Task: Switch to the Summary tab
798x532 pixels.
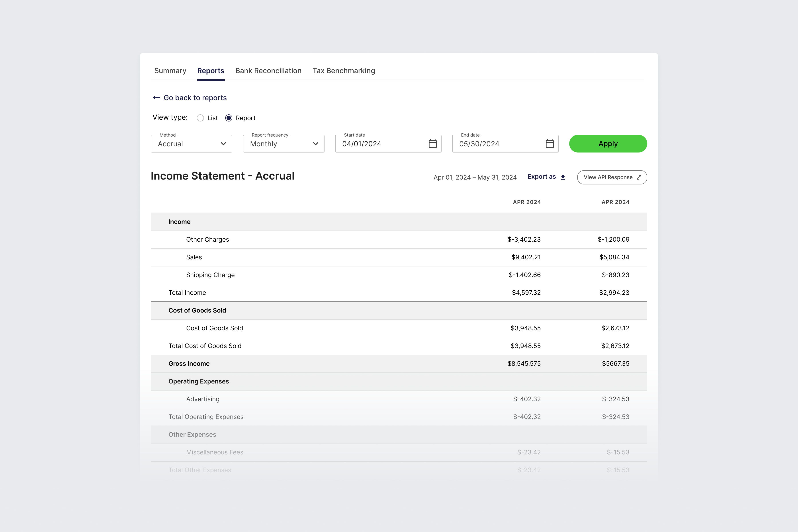Action: click(x=170, y=70)
